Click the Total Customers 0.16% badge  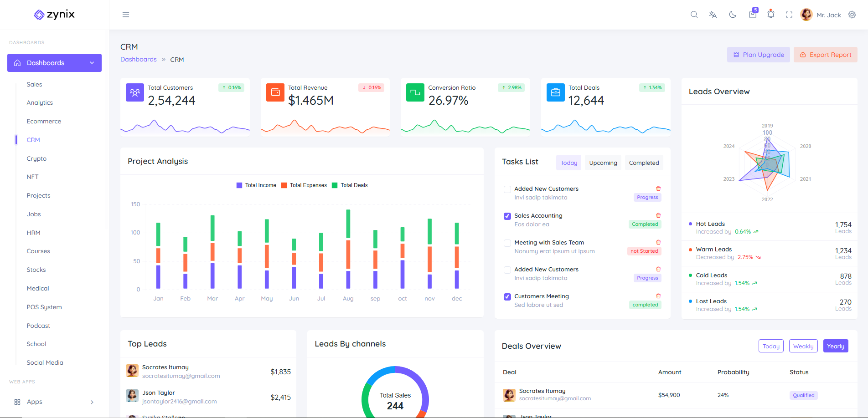tap(232, 87)
